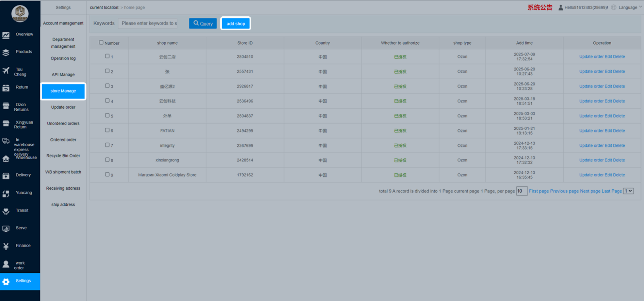Select the Settings gear icon in sidebar
The image size is (644, 301).
click(x=6, y=282)
